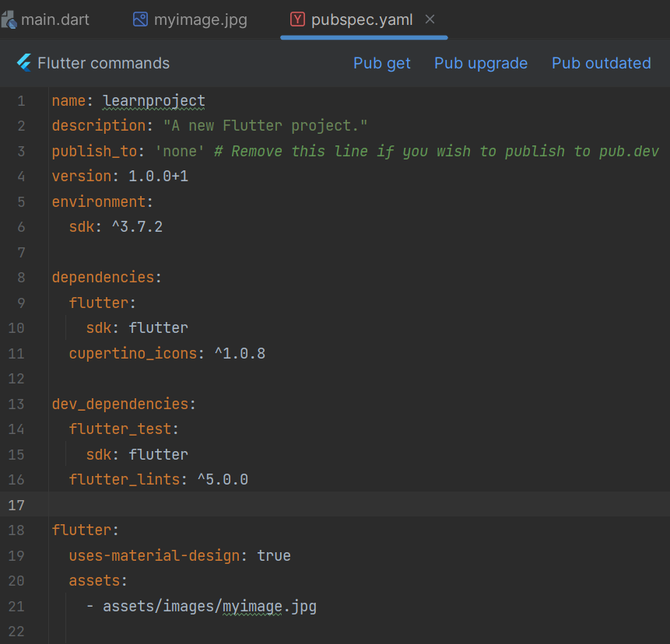The height and width of the screenshot is (644, 670).
Task: Click the flutter_lints version ^5.0.0
Action: point(223,479)
